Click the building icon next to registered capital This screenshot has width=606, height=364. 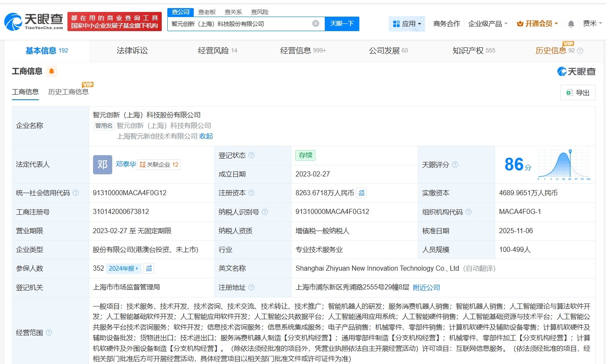coord(361,193)
